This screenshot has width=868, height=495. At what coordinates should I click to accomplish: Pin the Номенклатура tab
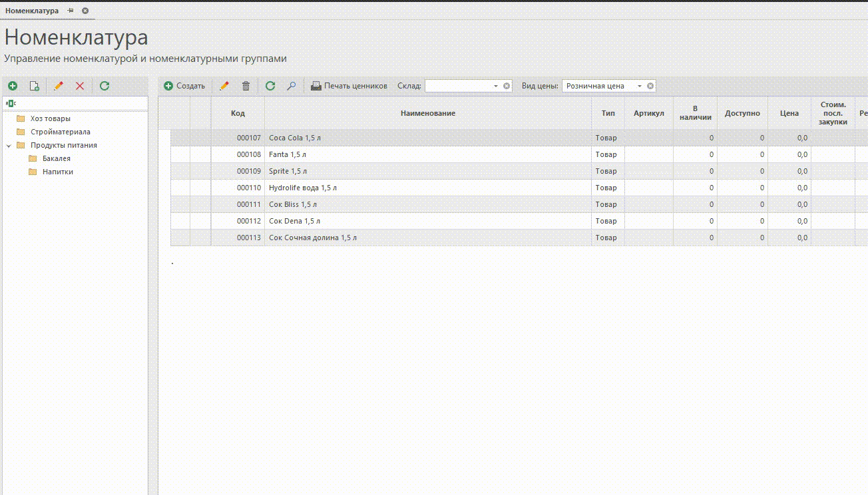point(71,11)
